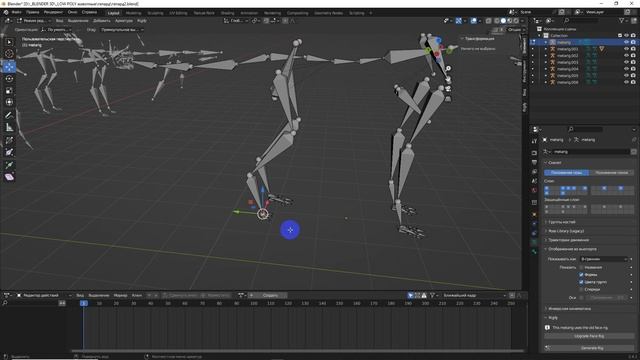This screenshot has height=360, width=640.
Task: Toggle the Names checkbox under Show
Action: click(x=581, y=267)
